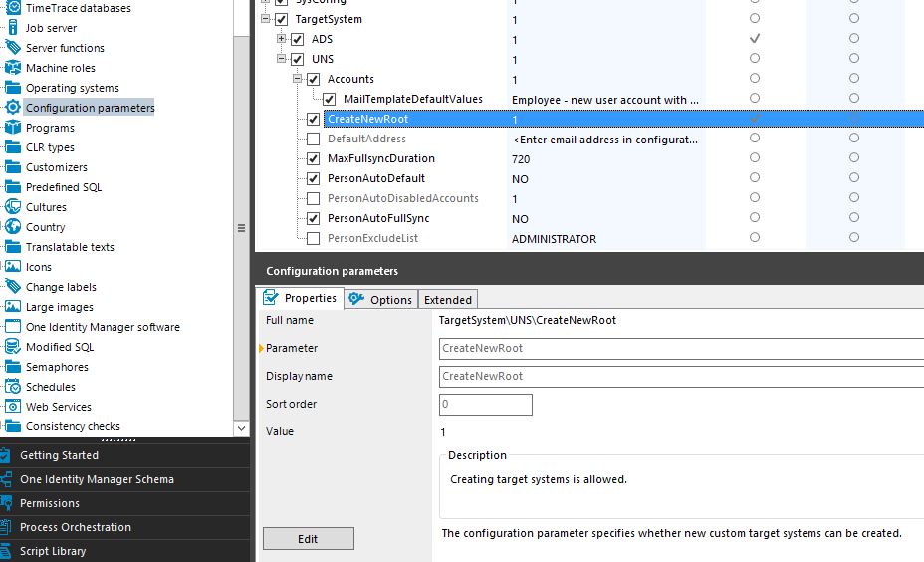Click the Modified SQL database icon
Viewport: 924px width, 562px height.
(12, 347)
